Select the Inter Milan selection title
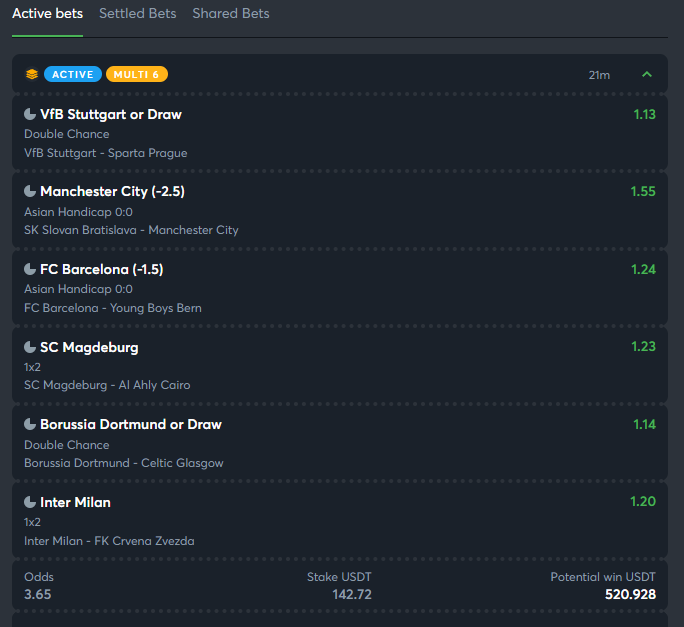Screen dimensions: 684x627 [75, 502]
